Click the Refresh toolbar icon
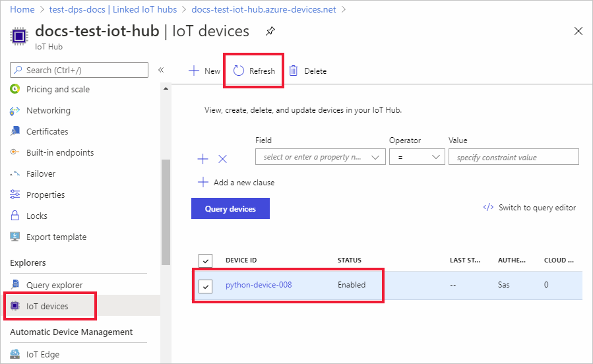593x364 pixels. [239, 71]
